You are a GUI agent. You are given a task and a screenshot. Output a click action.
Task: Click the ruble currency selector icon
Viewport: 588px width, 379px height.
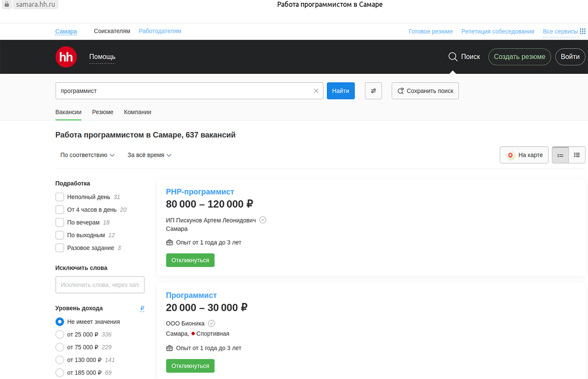click(x=142, y=308)
